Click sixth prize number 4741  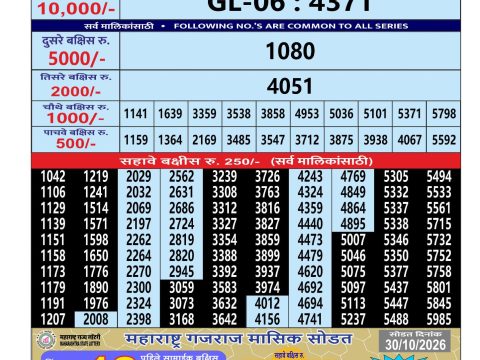coord(310,319)
